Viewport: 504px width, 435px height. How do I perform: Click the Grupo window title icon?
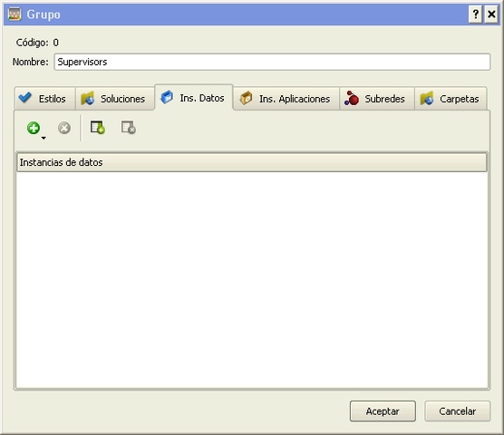pyautogui.click(x=15, y=14)
